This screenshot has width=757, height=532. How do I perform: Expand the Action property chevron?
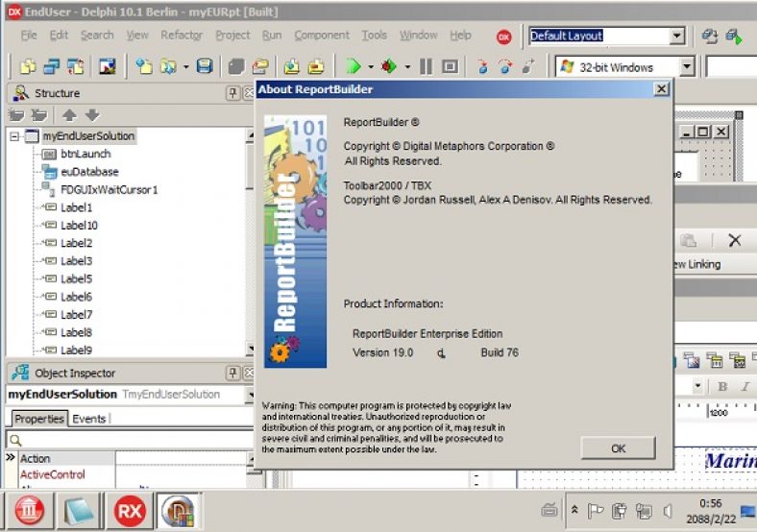click(x=11, y=457)
